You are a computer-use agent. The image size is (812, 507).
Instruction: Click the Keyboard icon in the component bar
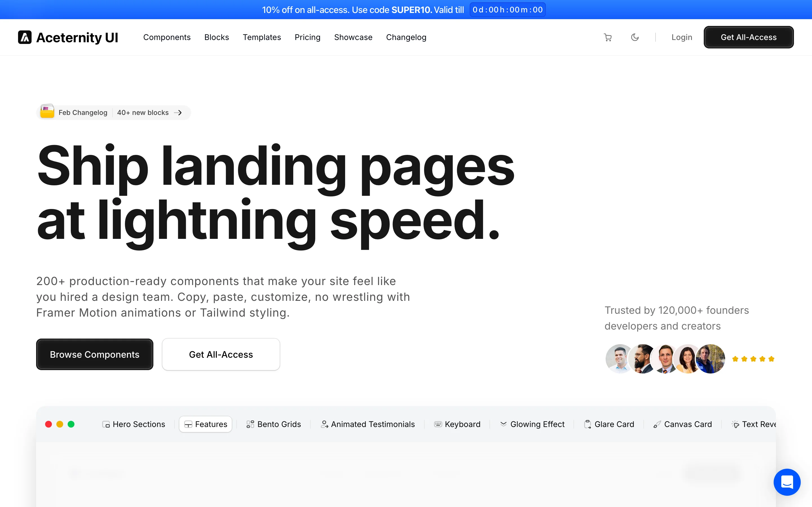[438, 424]
